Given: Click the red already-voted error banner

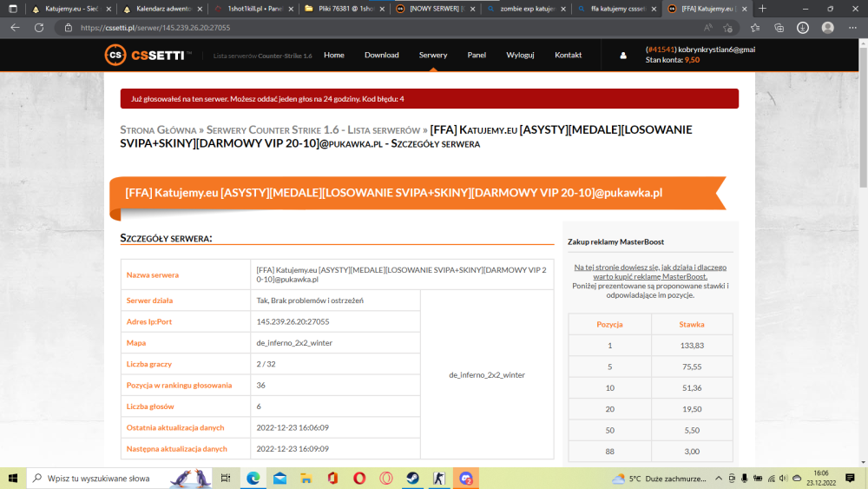Looking at the screenshot, I should pos(430,98).
